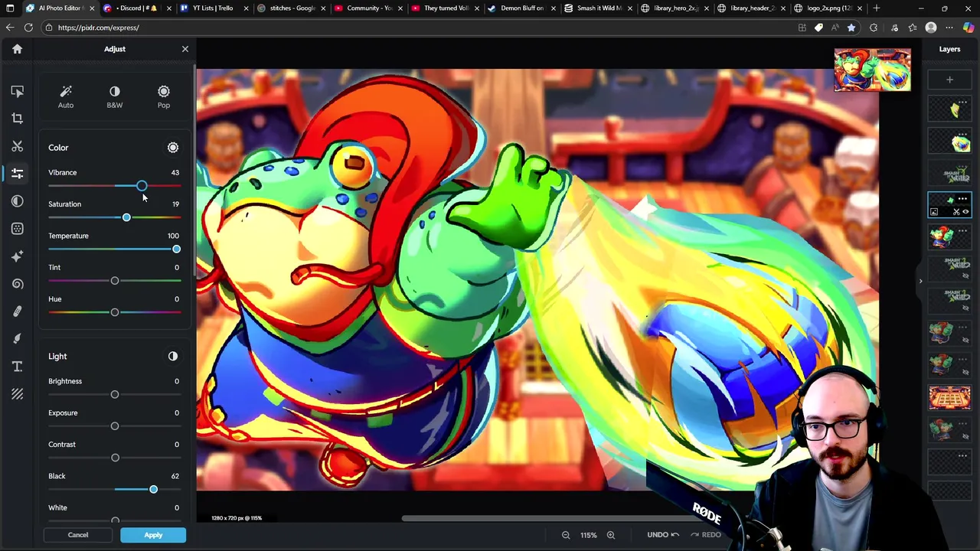Open the 115% zoom level menu
The image size is (980, 551).
coord(588,535)
